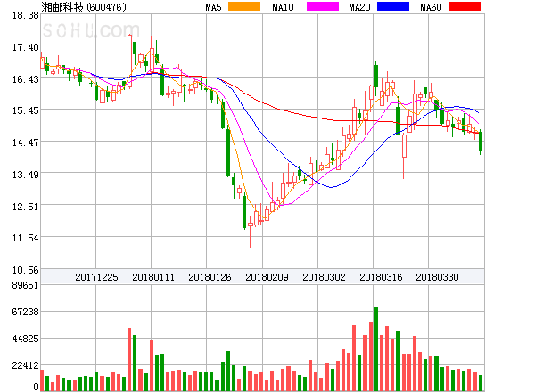Click the 89651 volume axis label

(25, 285)
